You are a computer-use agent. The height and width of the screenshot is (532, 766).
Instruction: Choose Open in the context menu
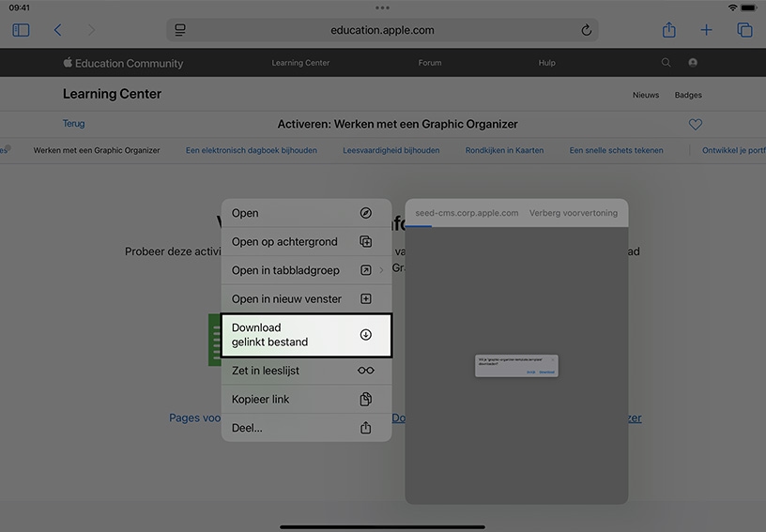(306, 213)
